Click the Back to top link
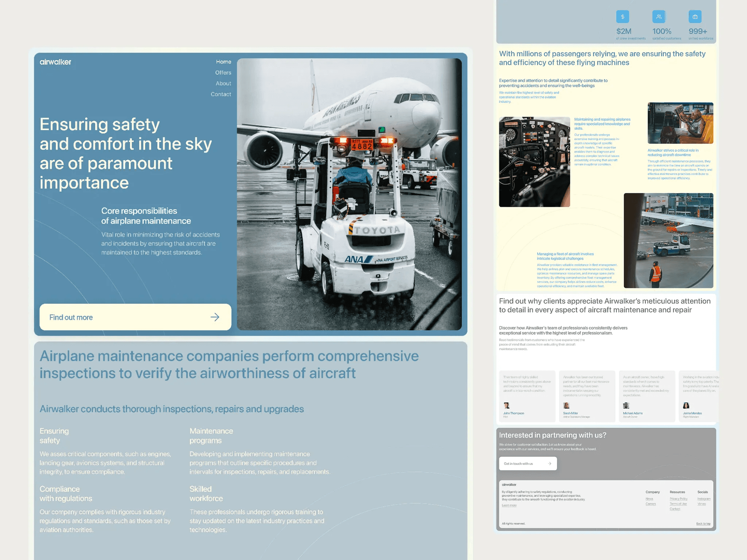 coord(703,524)
